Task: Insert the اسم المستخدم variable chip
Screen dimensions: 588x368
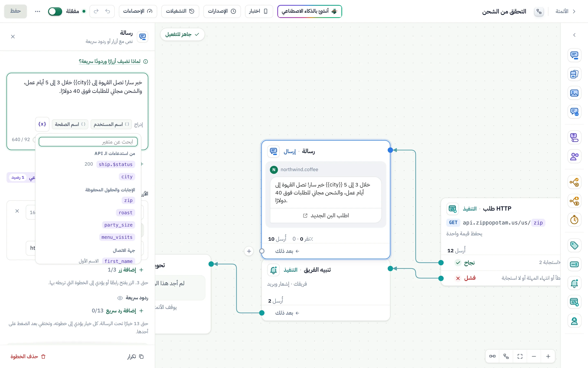Action: 111,124
